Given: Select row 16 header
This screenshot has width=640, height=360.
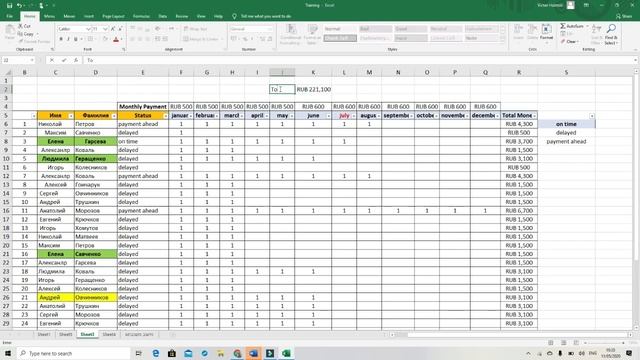Looking at the screenshot, I should (6, 211).
